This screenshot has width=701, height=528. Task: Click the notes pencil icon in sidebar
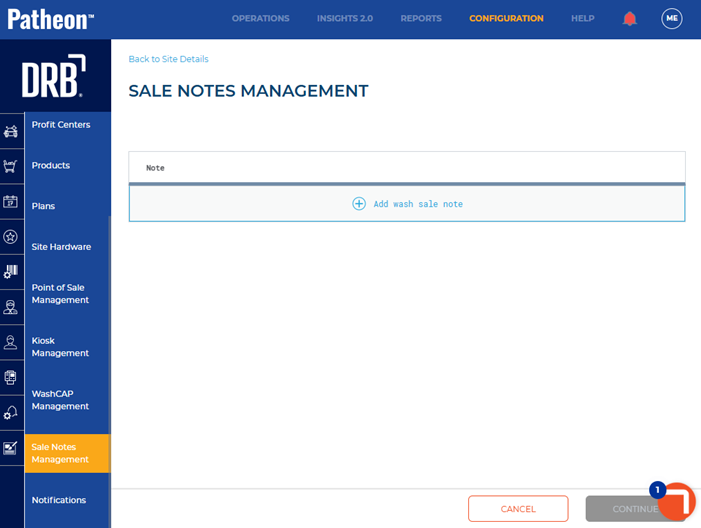11,448
